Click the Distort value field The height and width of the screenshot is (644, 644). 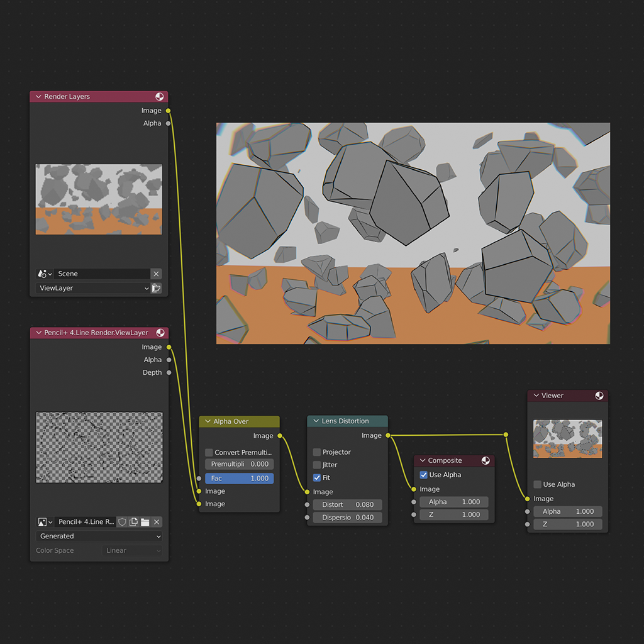[347, 505]
